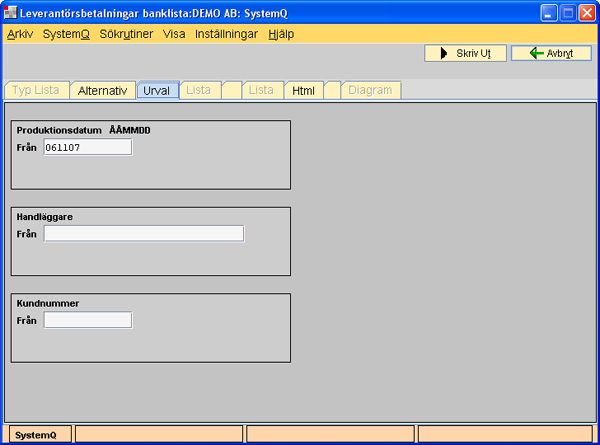Open the Inställningar menu

point(226,33)
